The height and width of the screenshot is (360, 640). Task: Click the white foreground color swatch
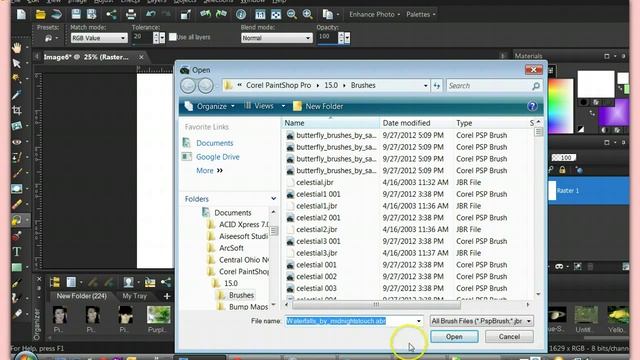[596, 84]
